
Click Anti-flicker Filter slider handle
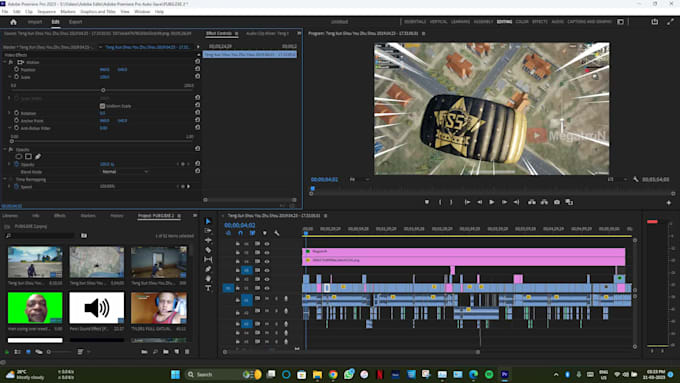[12, 141]
